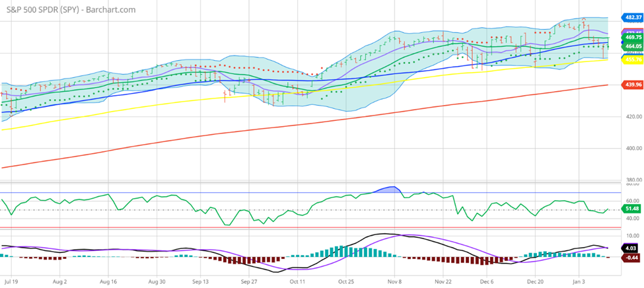
Task: Click the chart title S&P 500 SPDR (SPY) - Barchart.com
Action: click(71, 9)
